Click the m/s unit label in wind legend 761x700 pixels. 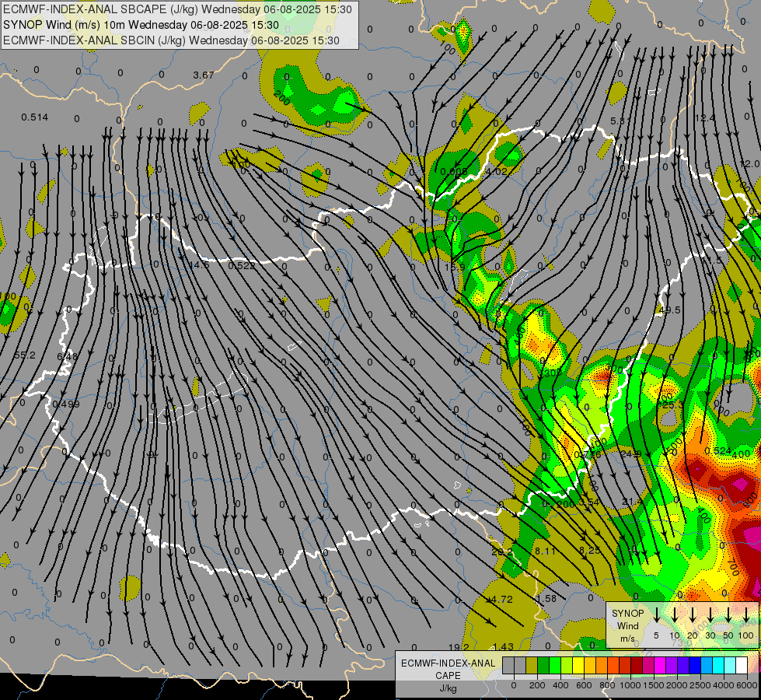[x=627, y=639]
